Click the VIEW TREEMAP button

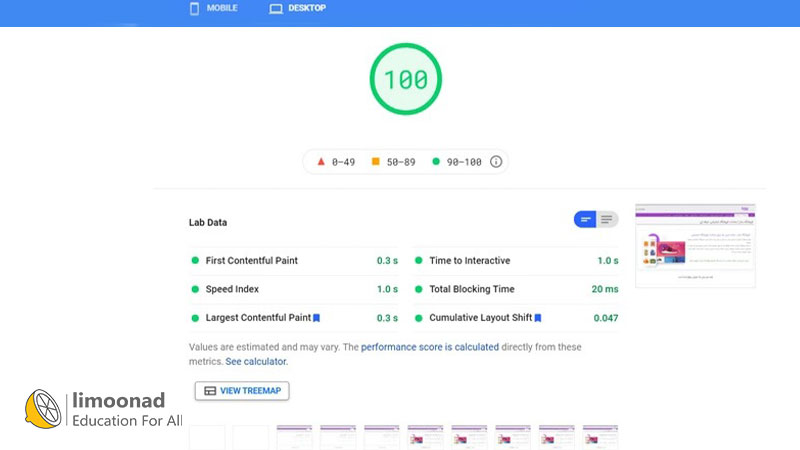coord(242,391)
